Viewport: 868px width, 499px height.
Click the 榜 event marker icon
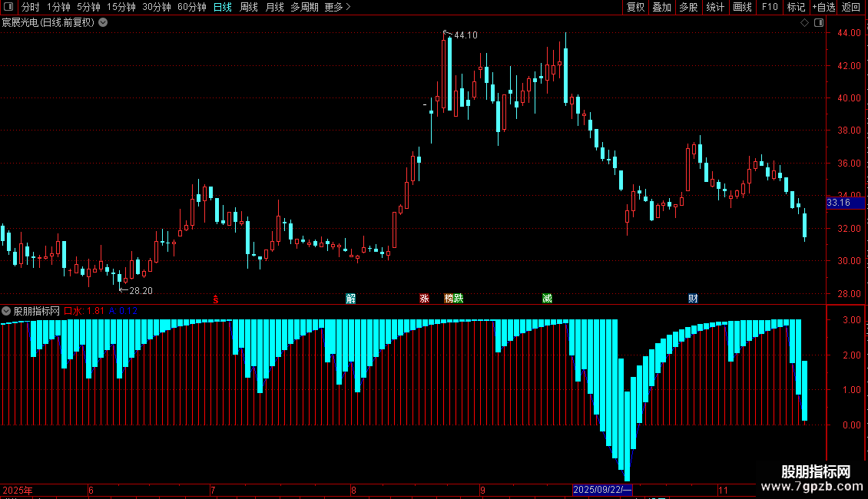449,299
